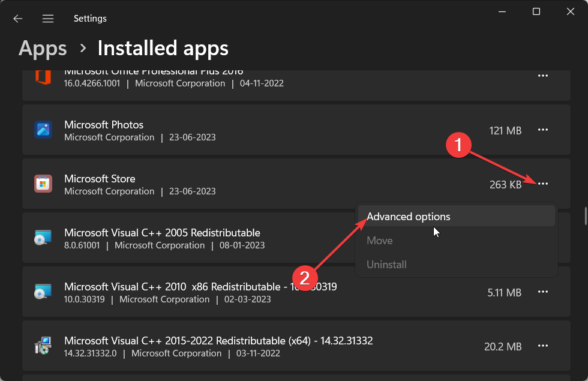Click the Visual C++ 2010 Redistributable icon
588x381 pixels.
(43, 292)
